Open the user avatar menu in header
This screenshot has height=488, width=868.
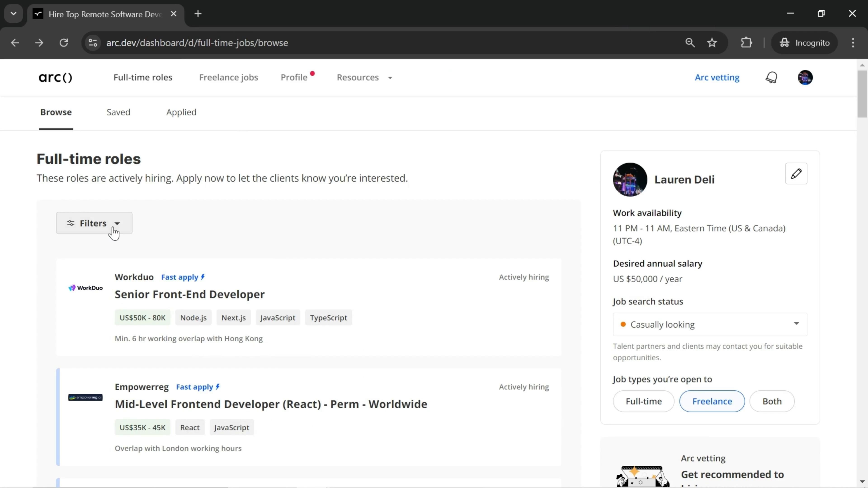pyautogui.click(x=805, y=77)
